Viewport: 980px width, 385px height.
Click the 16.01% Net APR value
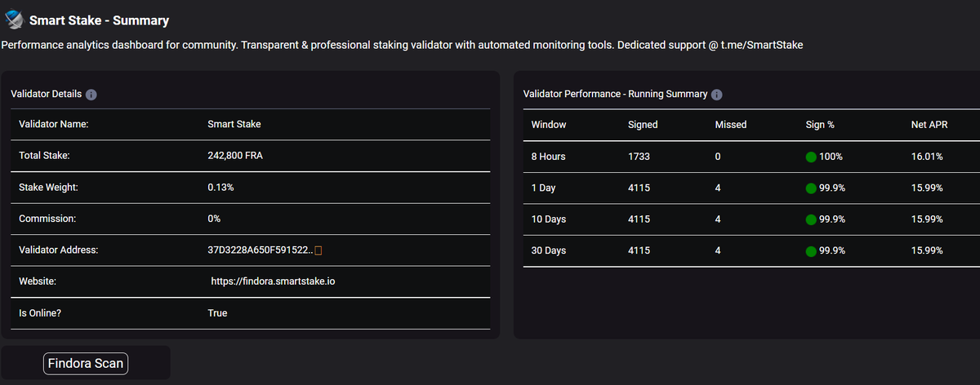coord(927,157)
